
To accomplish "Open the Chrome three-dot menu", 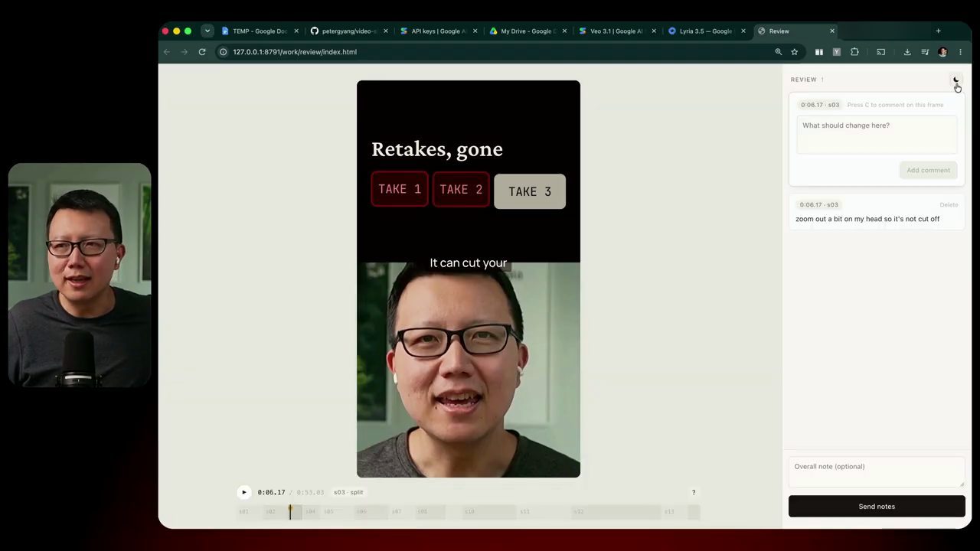I will tap(960, 52).
